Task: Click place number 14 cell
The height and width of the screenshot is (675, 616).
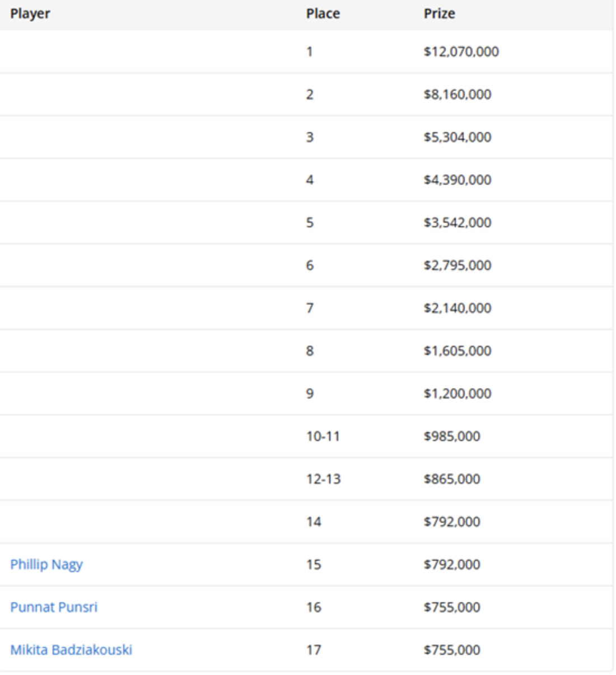Action: pos(314,522)
